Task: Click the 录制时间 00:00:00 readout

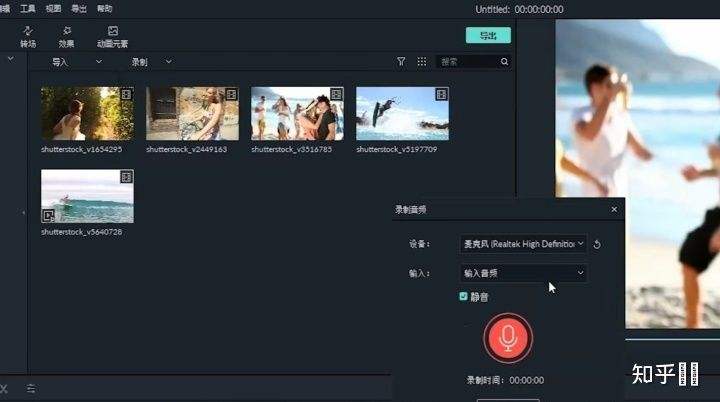Action: pyautogui.click(x=505, y=380)
